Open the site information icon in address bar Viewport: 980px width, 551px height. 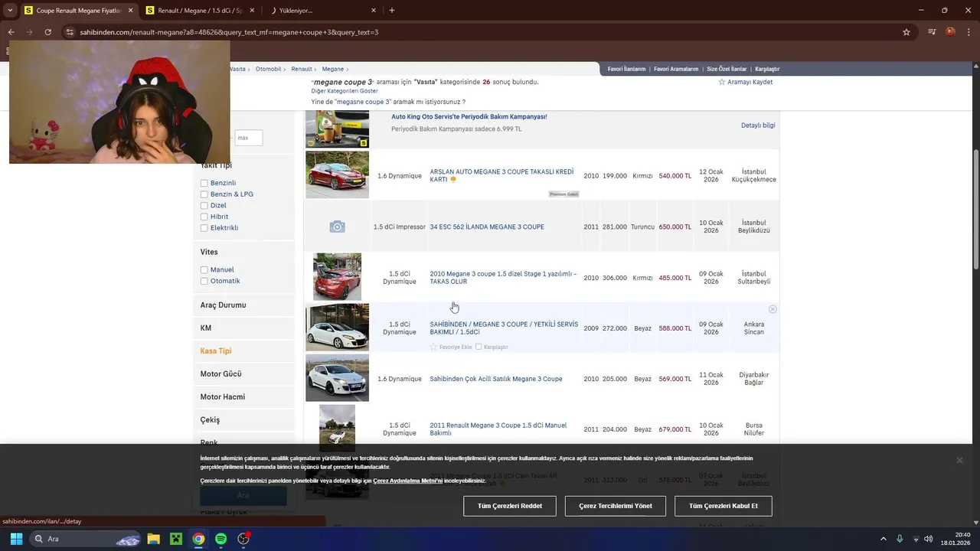pyautogui.click(x=70, y=32)
